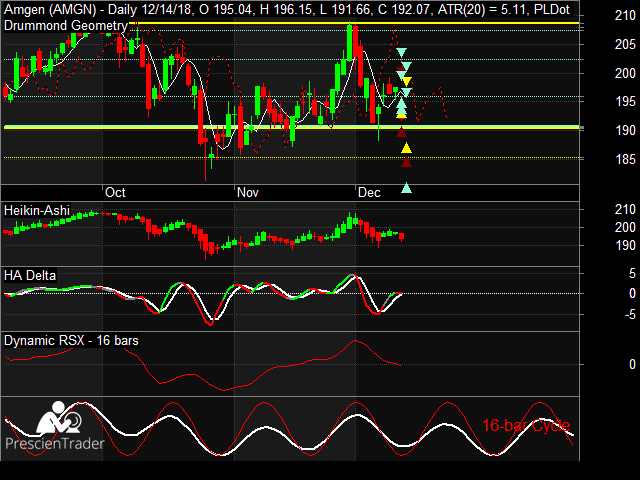The height and width of the screenshot is (480, 640).
Task: Select the Dynamic RSX - 16 bars label
Action: click(x=71, y=340)
